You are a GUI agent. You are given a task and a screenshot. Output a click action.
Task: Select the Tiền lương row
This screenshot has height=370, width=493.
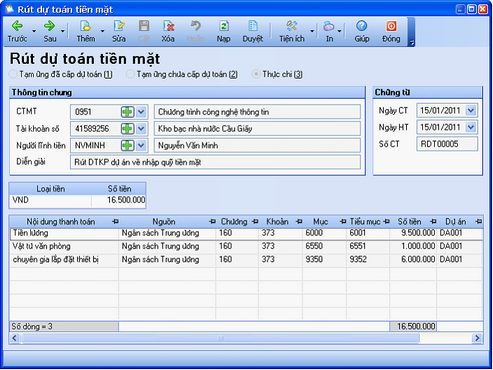246,233
